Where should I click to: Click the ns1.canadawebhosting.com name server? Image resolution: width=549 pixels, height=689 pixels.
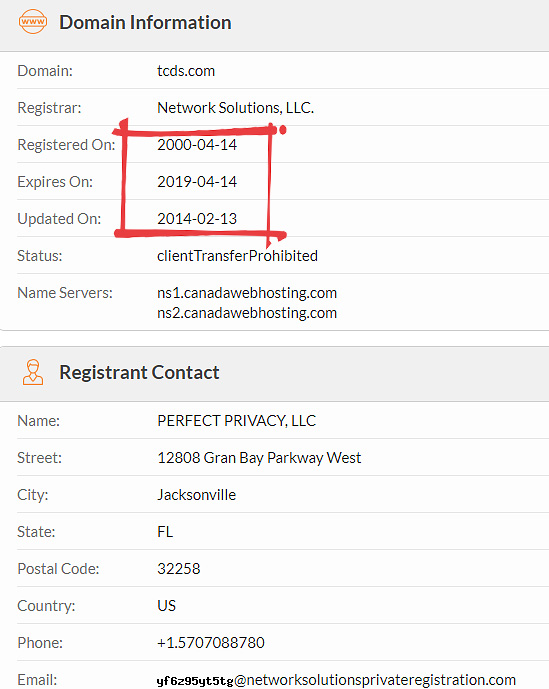247,293
